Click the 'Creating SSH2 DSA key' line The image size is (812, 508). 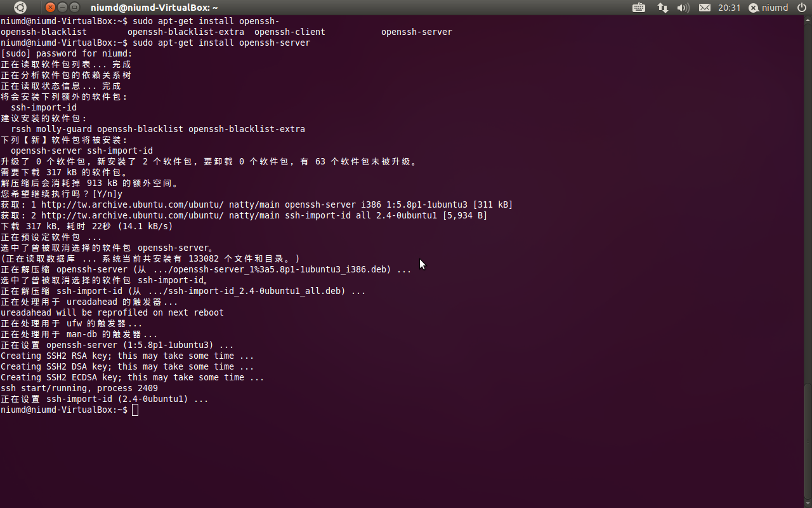tap(128, 366)
